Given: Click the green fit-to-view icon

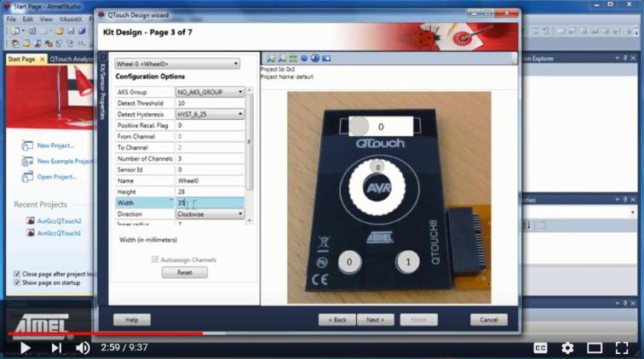Looking at the screenshot, I should [x=293, y=59].
